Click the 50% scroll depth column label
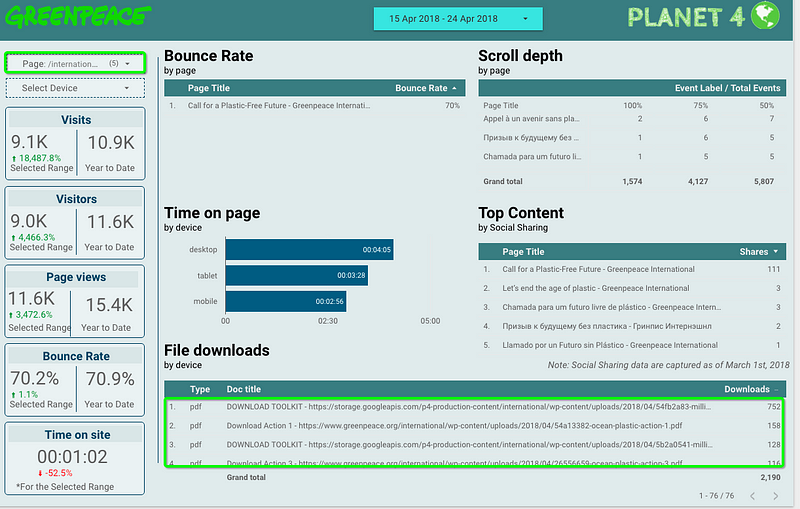800x509 pixels. (766, 106)
